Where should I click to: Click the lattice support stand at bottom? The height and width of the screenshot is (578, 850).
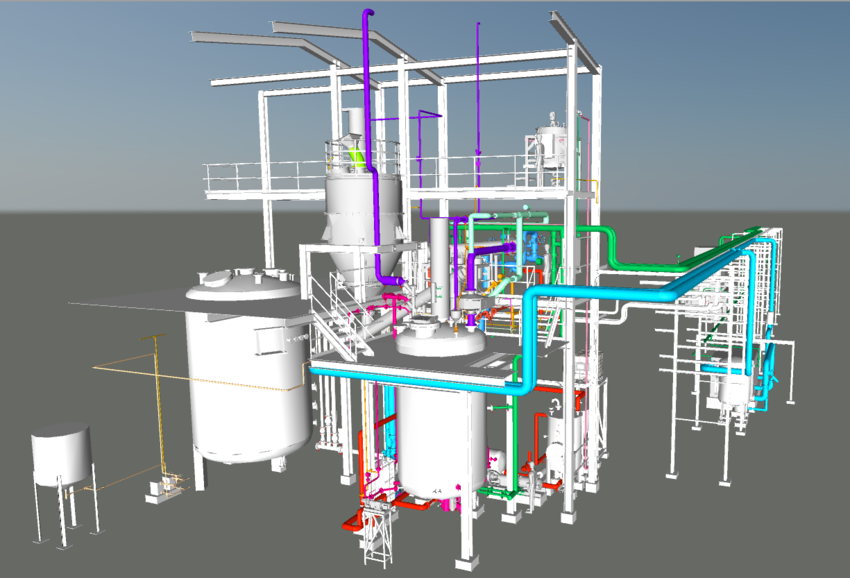(x=378, y=534)
